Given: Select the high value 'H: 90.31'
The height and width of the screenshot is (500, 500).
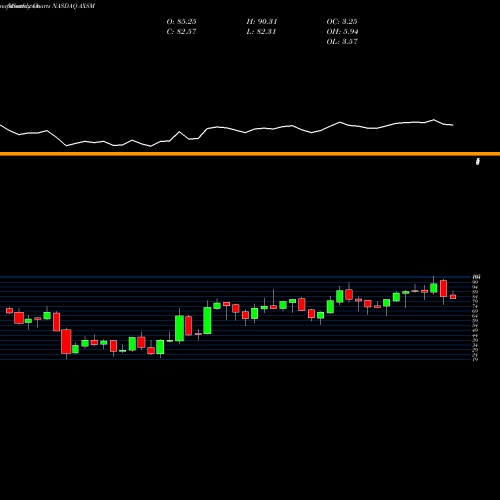Looking at the screenshot, I should [x=262, y=22].
